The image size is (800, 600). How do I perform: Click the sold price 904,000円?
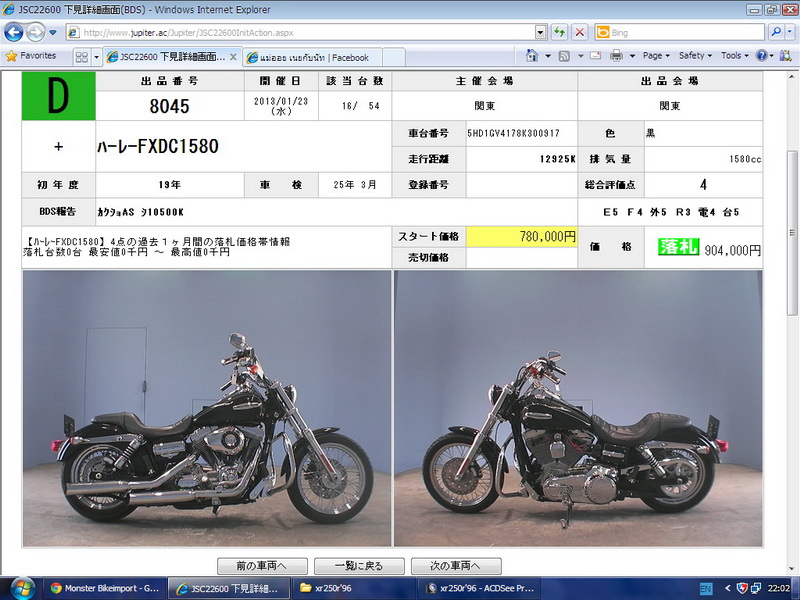tap(733, 250)
